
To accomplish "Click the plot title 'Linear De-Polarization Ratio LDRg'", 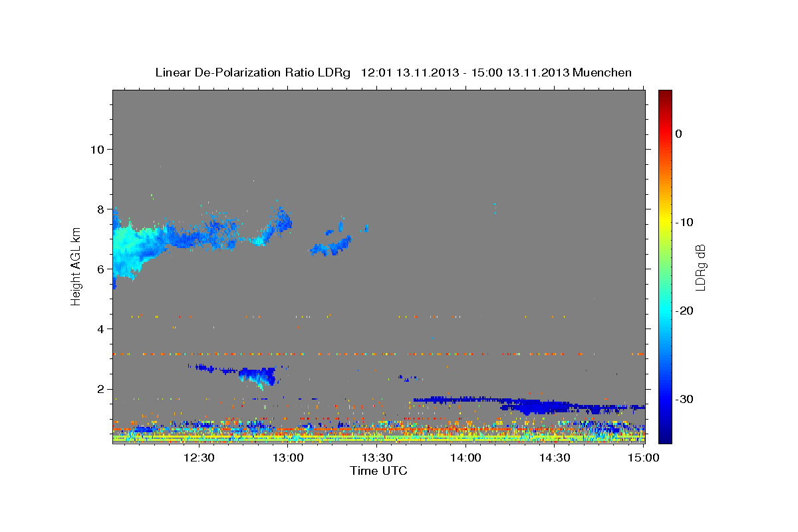I will pyautogui.click(x=253, y=72).
